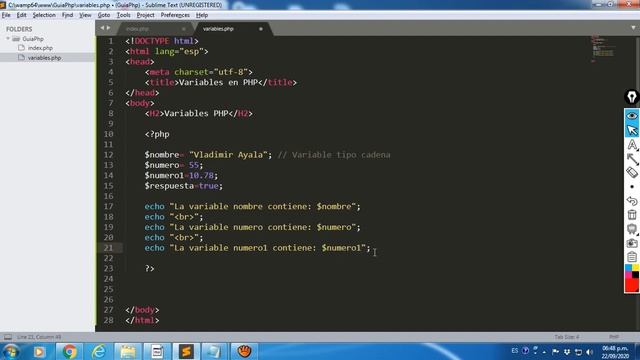Open the View menu
640x360 pixels.
[x=85, y=15]
